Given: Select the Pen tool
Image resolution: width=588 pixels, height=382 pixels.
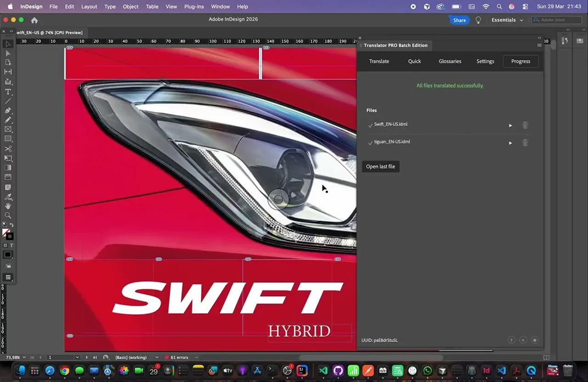Looking at the screenshot, I should tap(8, 110).
